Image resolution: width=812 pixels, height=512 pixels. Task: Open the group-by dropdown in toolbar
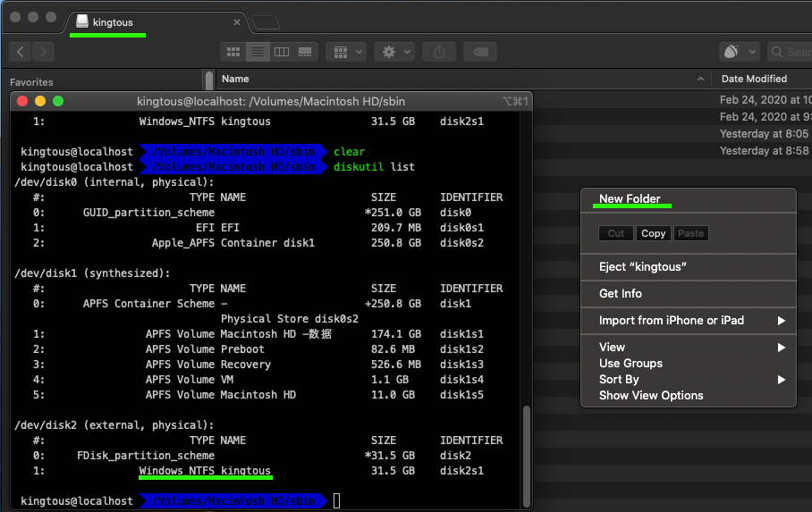pos(347,52)
